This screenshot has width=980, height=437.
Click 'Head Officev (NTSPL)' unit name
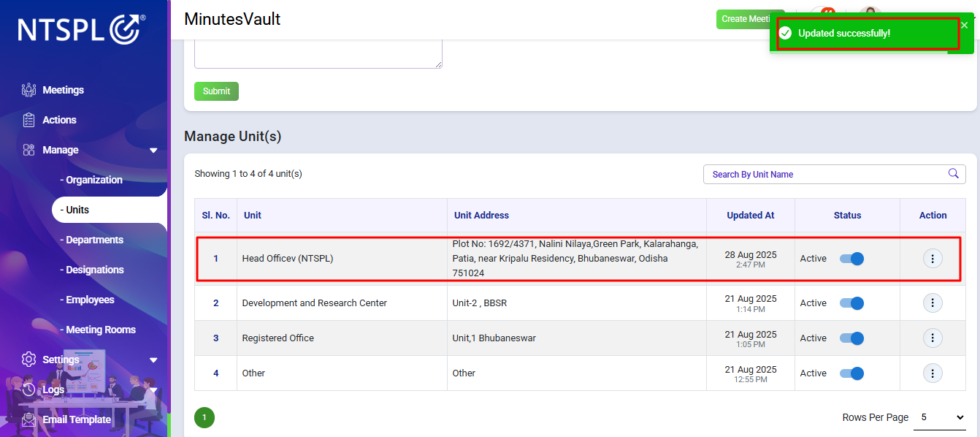[x=288, y=258]
